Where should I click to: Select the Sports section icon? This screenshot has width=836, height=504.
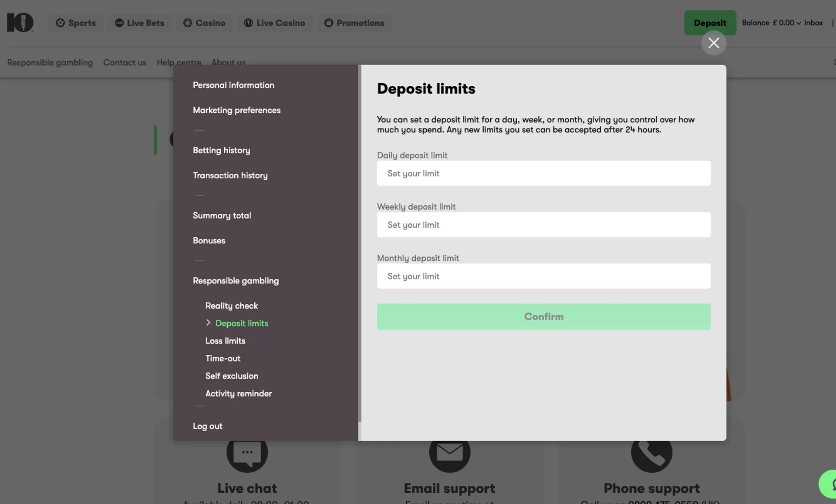(x=61, y=23)
